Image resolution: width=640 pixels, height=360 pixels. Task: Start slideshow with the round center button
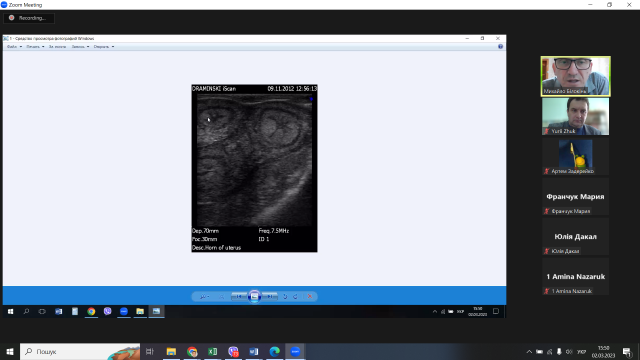254,297
